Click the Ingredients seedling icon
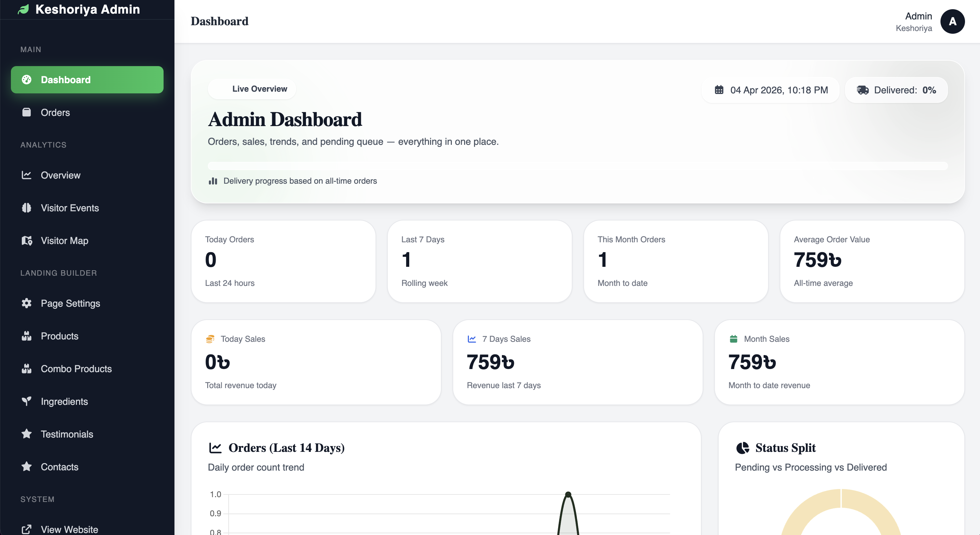 (26, 401)
